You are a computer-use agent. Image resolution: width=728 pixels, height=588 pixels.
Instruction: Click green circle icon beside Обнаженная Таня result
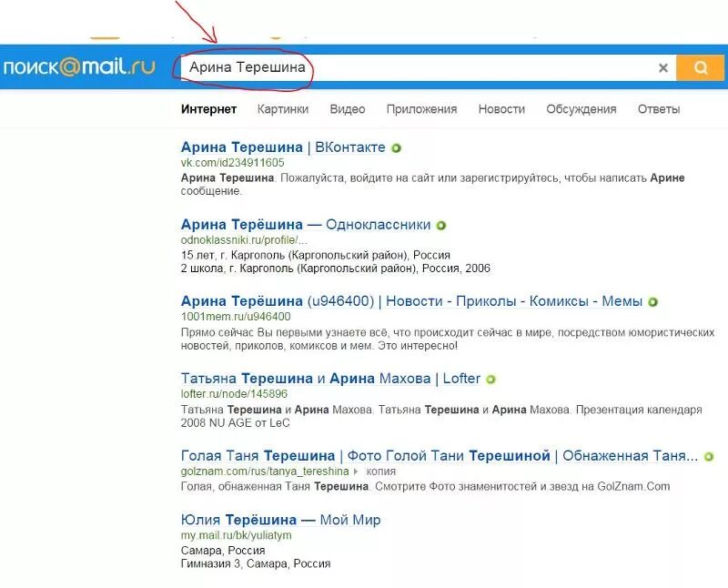709,456
